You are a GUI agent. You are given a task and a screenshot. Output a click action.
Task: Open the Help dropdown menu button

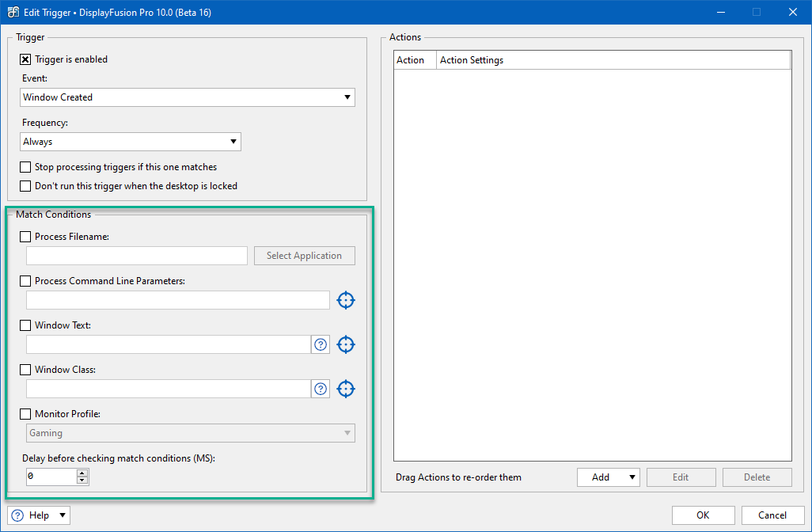pyautogui.click(x=39, y=515)
